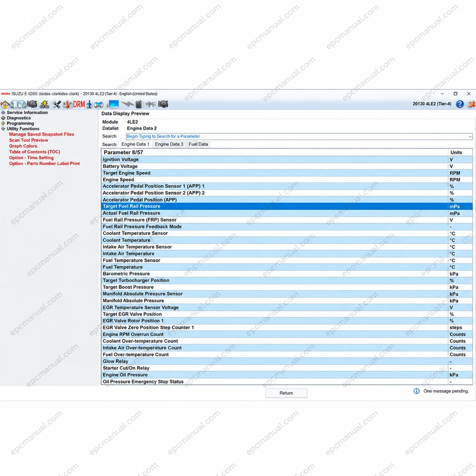The height and width of the screenshot is (476, 476).
Task: Open the lightning bolt vehicle icon
Action: coord(44,104)
